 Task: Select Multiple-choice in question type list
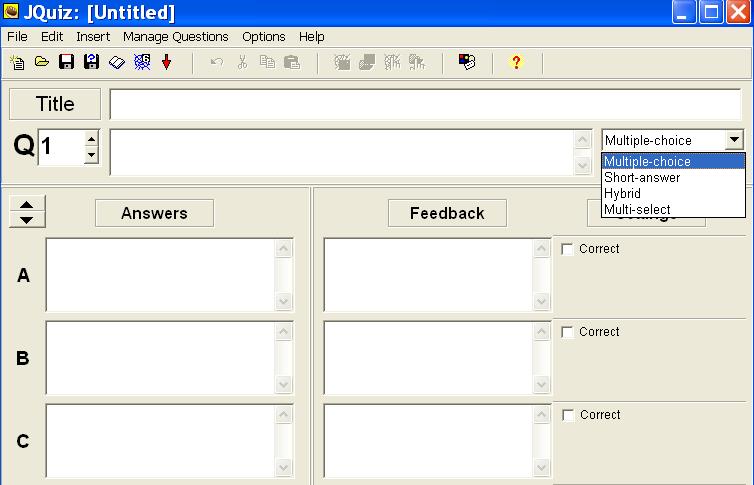pos(673,162)
